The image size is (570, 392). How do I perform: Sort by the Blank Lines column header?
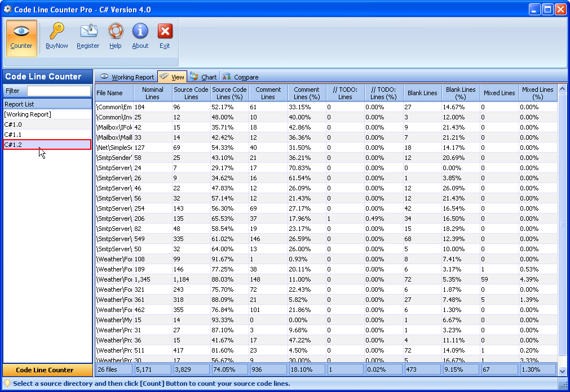click(x=422, y=93)
